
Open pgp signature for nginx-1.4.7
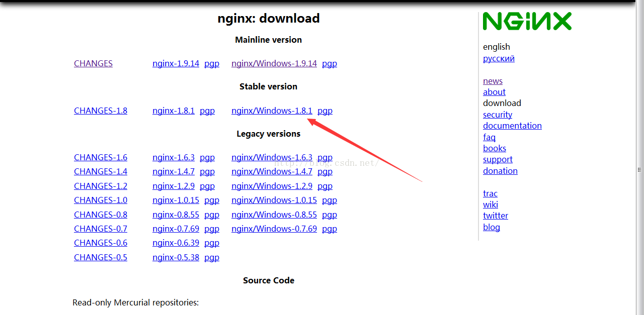click(x=207, y=172)
